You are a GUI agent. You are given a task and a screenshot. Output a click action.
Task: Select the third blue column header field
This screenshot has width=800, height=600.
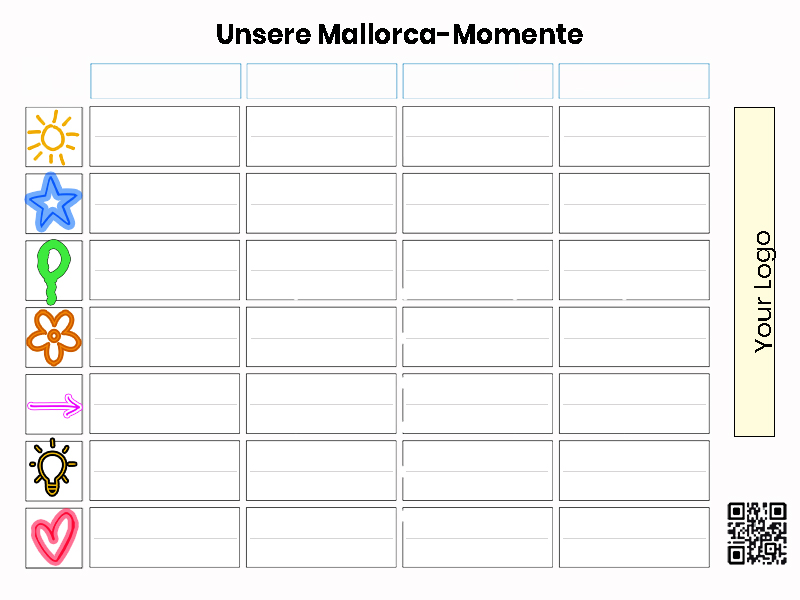pos(477,81)
